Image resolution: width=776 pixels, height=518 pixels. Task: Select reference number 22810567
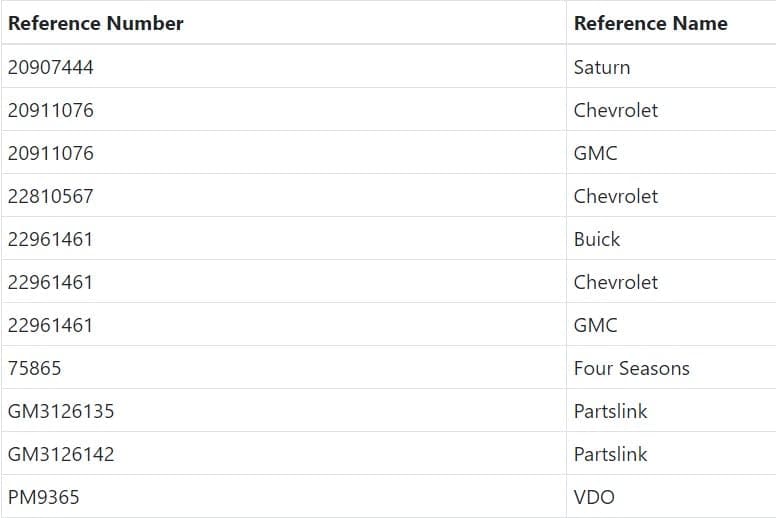pos(51,196)
